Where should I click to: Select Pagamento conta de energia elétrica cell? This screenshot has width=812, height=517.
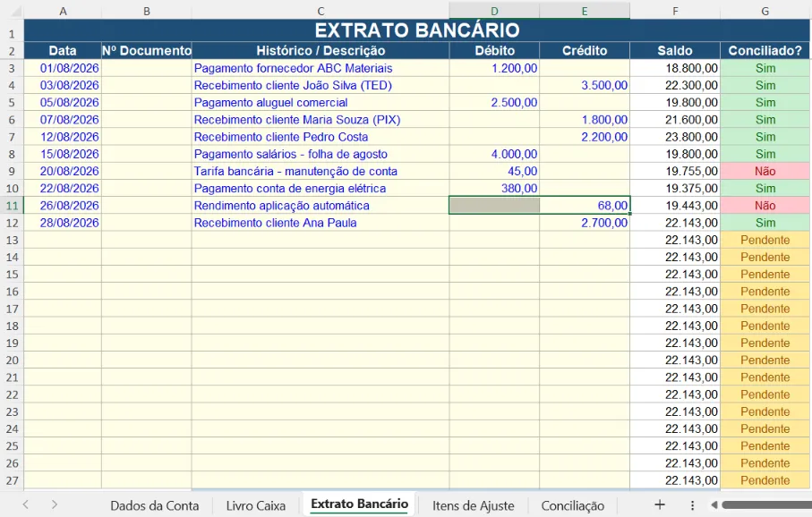[x=321, y=189]
